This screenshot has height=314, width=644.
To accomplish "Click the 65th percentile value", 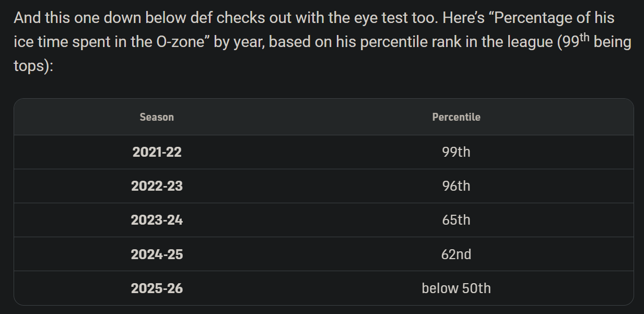I will pos(456,220).
